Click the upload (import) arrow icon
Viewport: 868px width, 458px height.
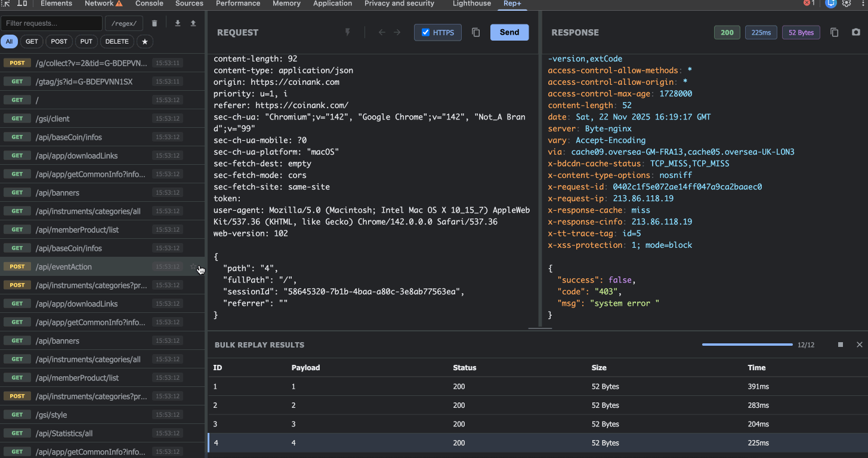click(193, 23)
